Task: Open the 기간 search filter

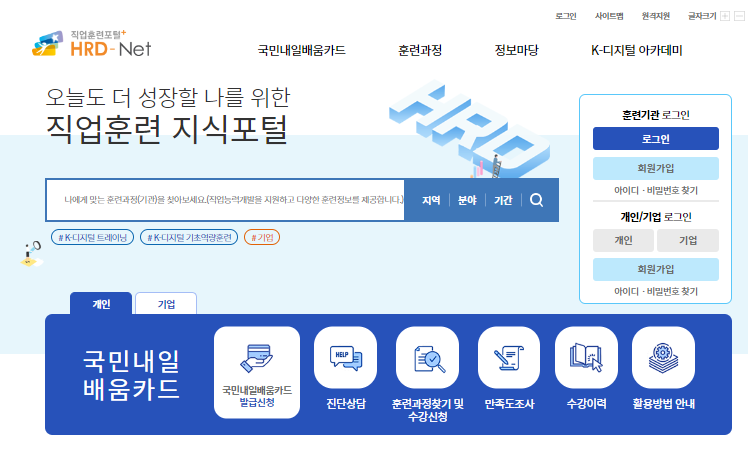Action: [503, 200]
